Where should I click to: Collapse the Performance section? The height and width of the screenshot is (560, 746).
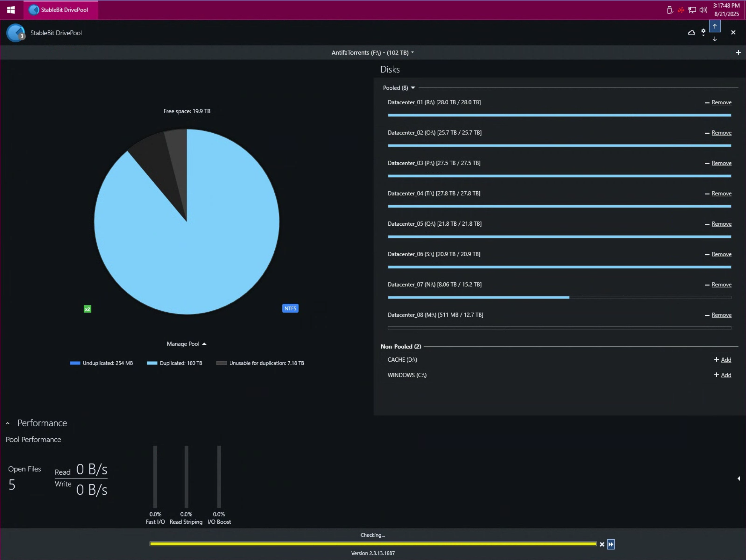click(x=7, y=423)
